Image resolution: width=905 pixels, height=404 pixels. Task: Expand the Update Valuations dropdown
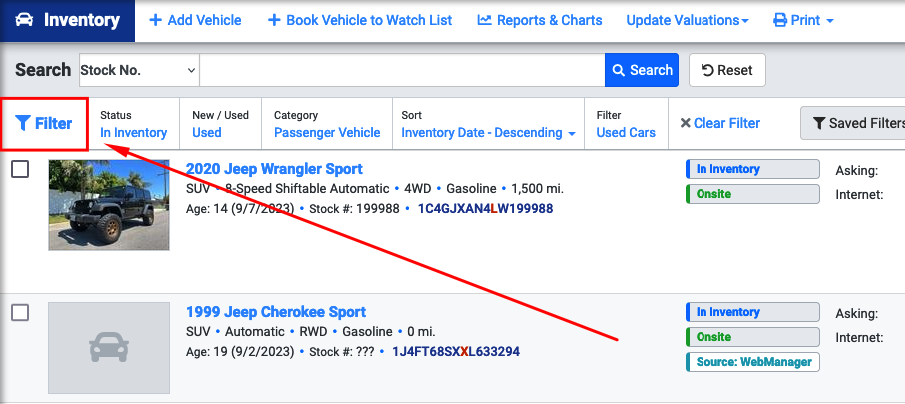coord(687,21)
